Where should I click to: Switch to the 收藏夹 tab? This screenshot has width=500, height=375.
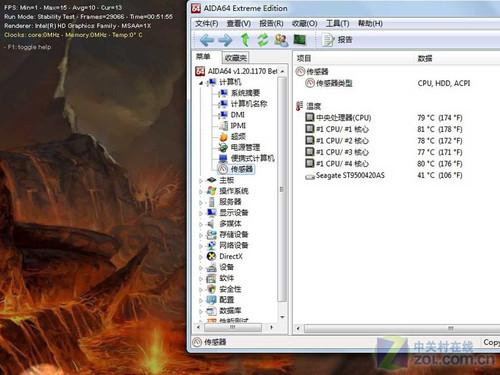[x=235, y=58]
